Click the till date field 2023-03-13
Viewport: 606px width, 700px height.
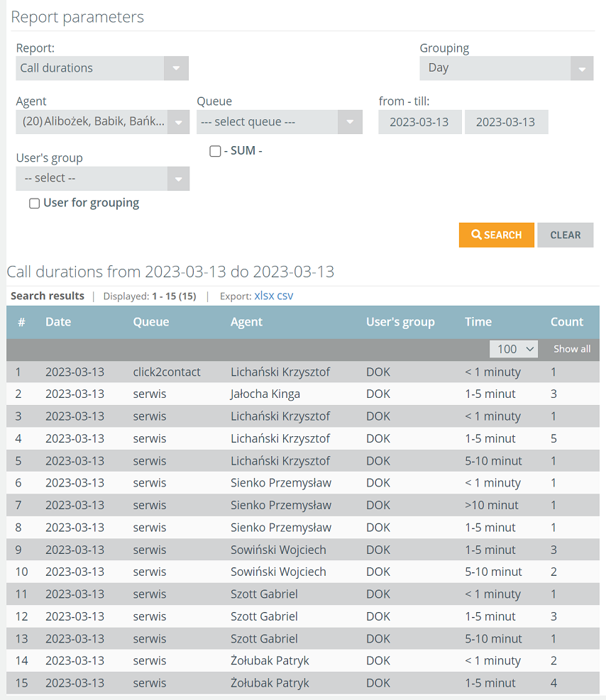[506, 122]
